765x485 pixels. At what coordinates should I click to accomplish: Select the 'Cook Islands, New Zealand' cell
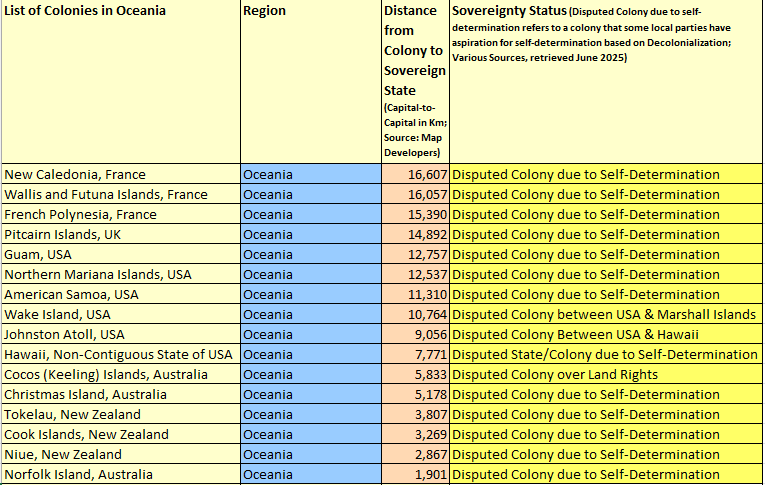pyautogui.click(x=121, y=434)
